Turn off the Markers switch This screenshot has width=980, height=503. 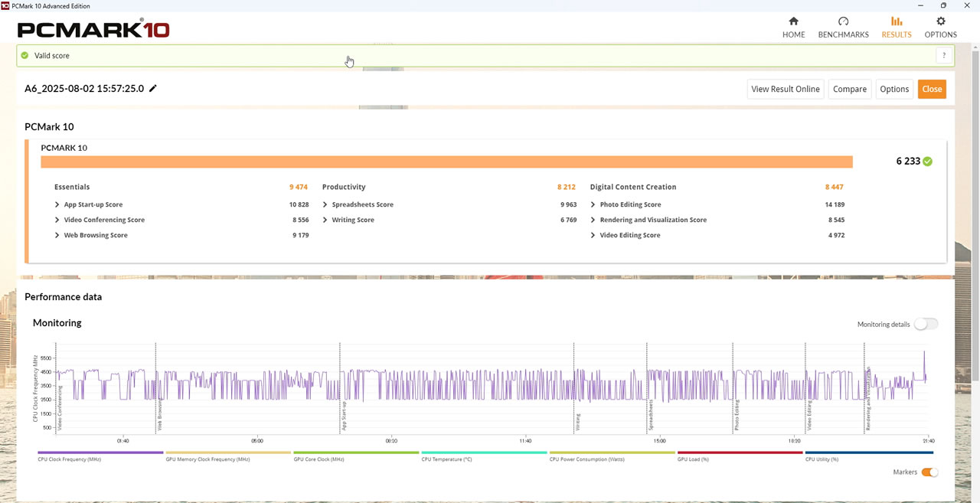[929, 472]
